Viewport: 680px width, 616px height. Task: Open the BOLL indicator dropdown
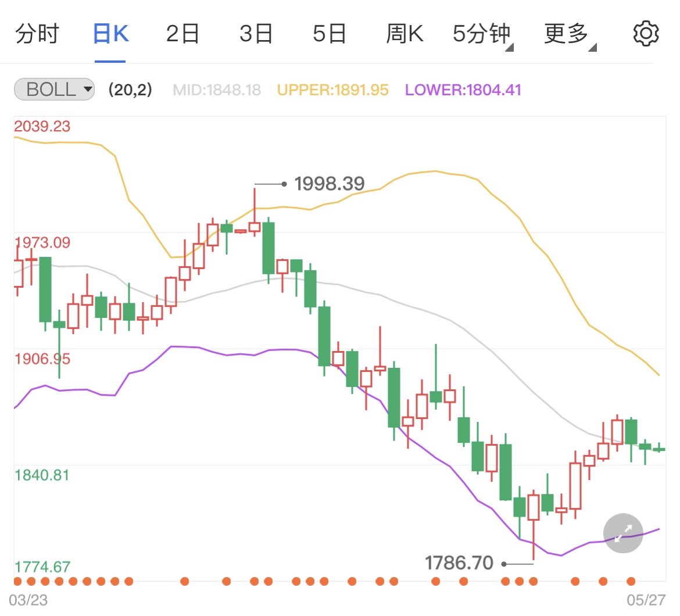coord(53,89)
